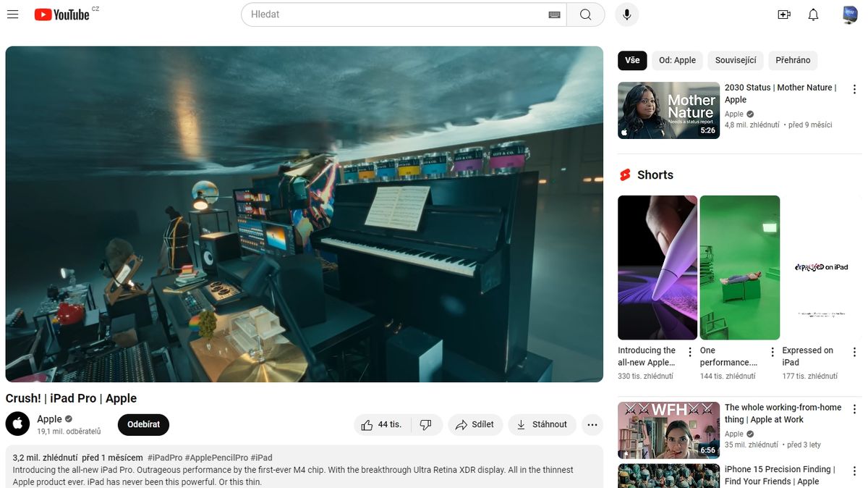Open the account avatar menu
The height and width of the screenshot is (488, 868).
click(x=850, y=14)
